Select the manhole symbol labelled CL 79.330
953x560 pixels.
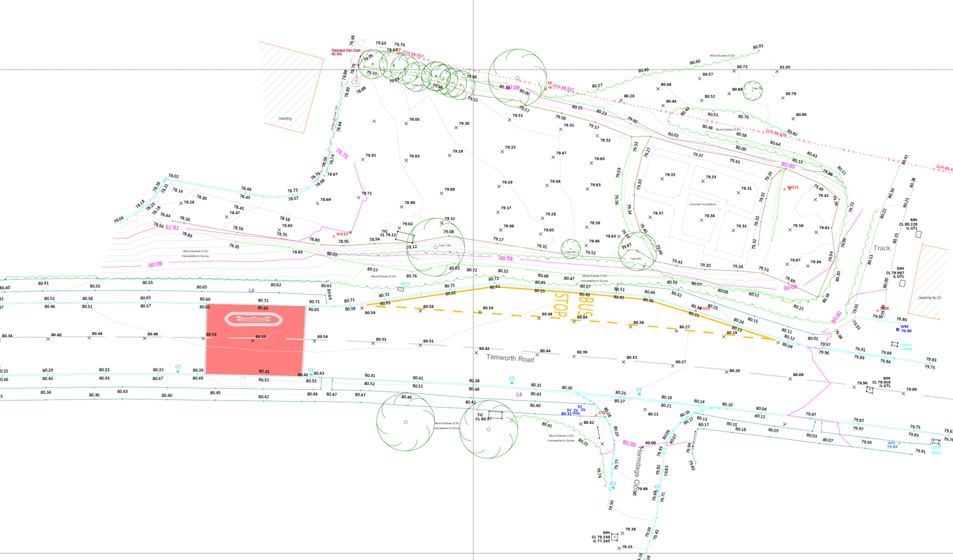(615, 537)
